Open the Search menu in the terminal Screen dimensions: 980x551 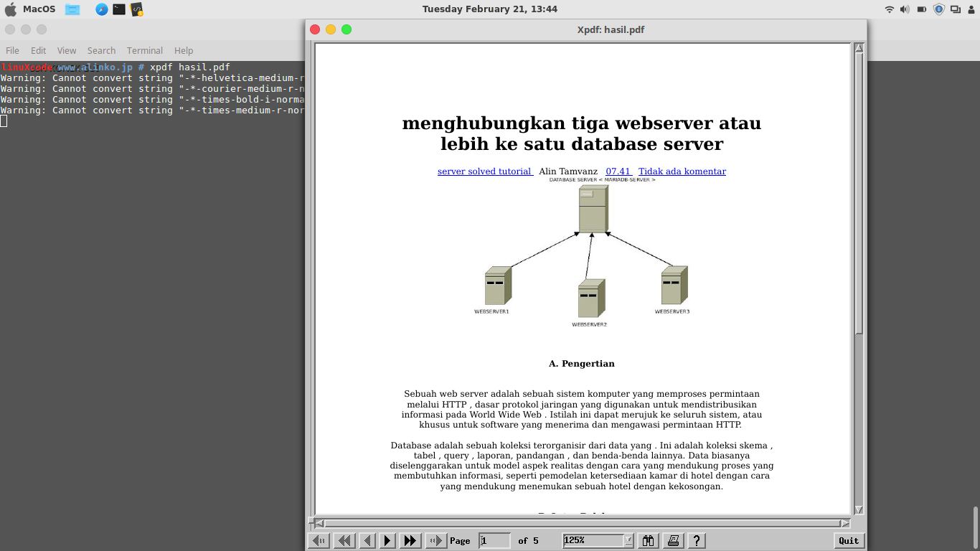pyautogui.click(x=101, y=51)
